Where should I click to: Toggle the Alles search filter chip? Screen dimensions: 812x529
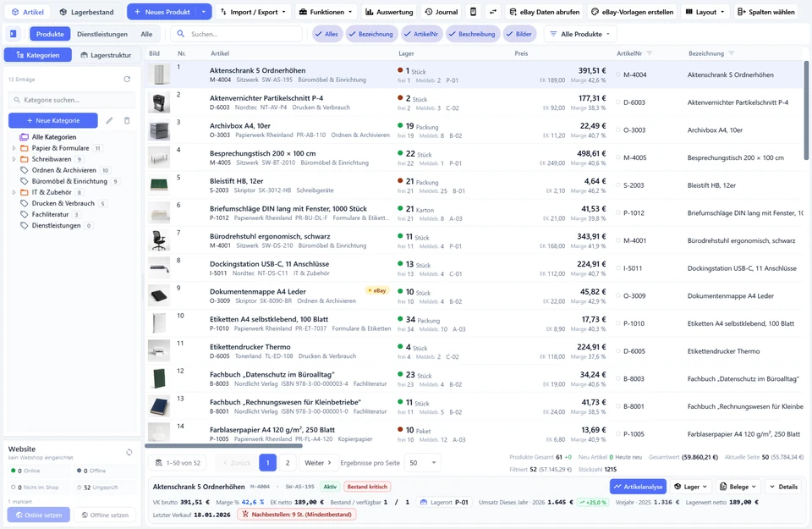point(326,34)
